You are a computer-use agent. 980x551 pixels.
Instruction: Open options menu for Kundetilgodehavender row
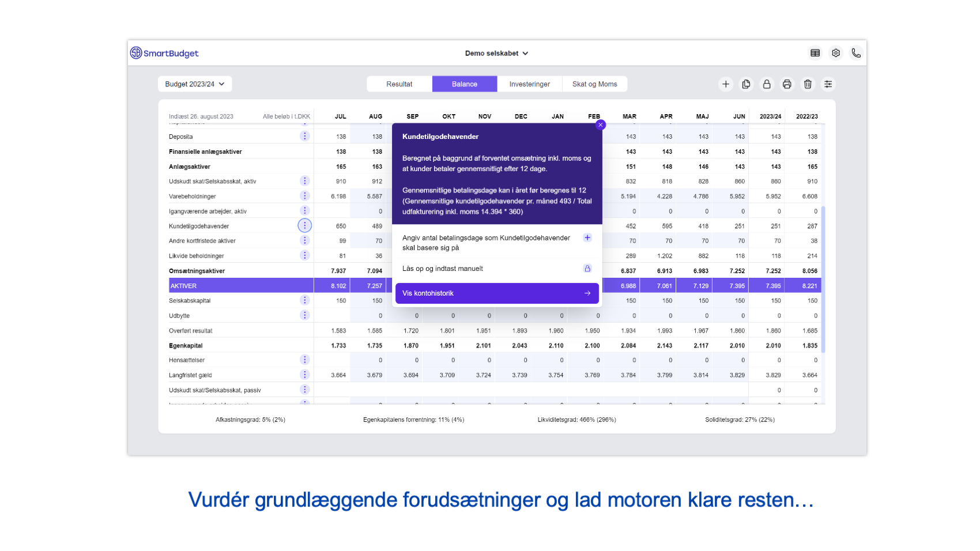[x=305, y=225]
